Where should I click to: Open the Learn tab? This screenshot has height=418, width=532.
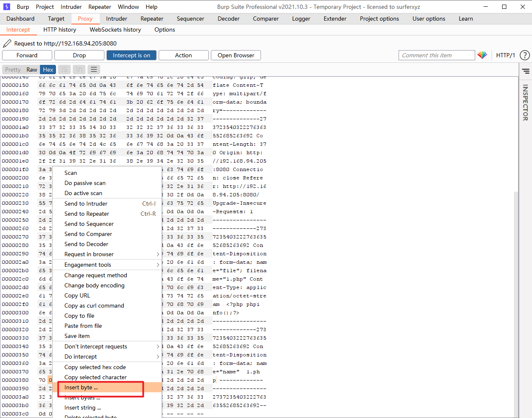pos(465,19)
